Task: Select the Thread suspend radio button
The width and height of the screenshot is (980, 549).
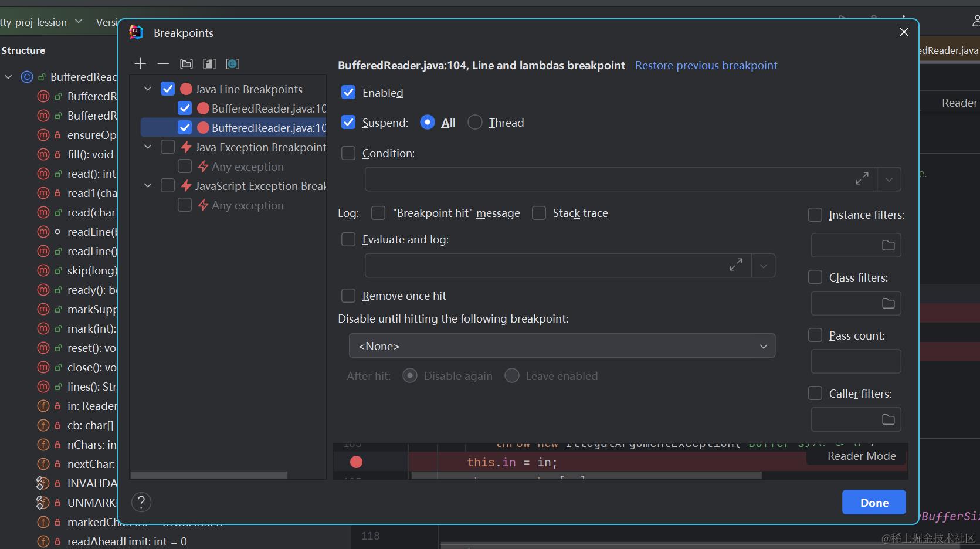Action: pyautogui.click(x=475, y=123)
